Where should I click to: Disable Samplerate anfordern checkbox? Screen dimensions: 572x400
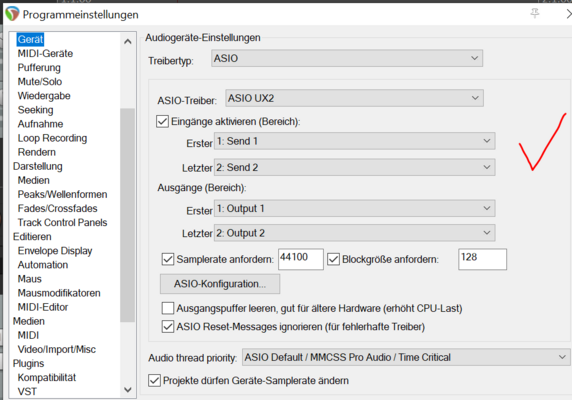coord(168,259)
